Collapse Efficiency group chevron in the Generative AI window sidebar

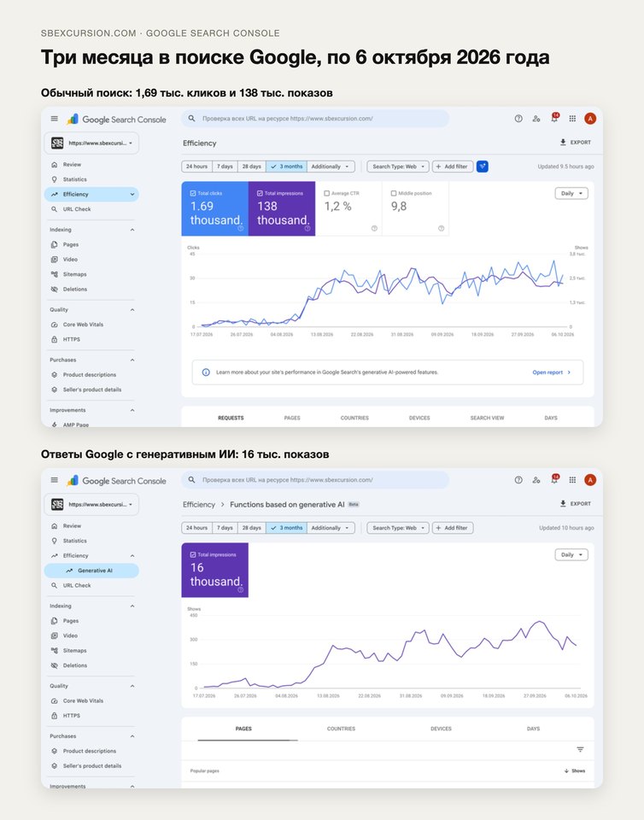click(132, 555)
